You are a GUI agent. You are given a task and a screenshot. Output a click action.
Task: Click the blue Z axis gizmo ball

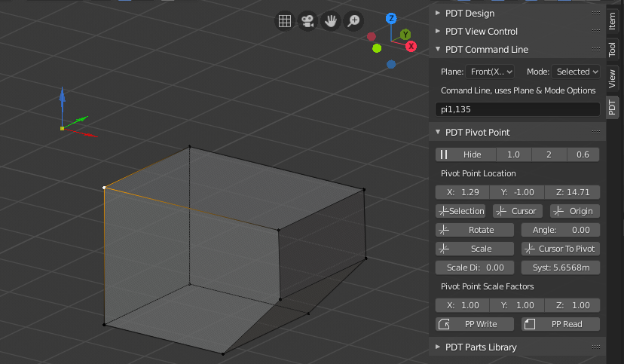coord(391,19)
